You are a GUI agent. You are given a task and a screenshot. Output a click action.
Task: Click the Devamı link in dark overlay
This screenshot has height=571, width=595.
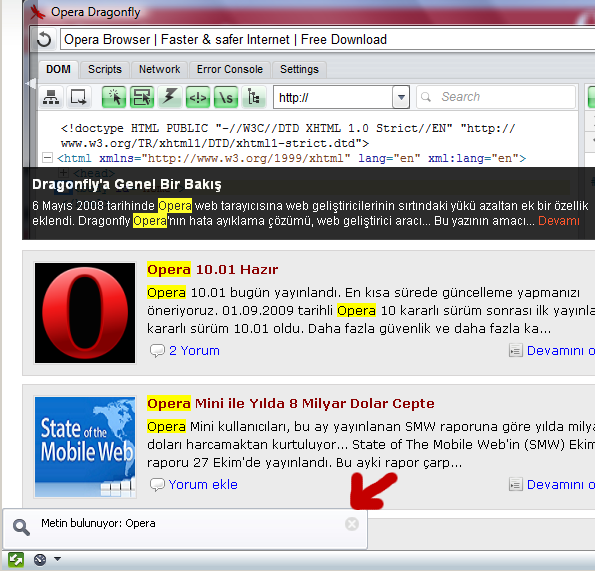[559, 221]
